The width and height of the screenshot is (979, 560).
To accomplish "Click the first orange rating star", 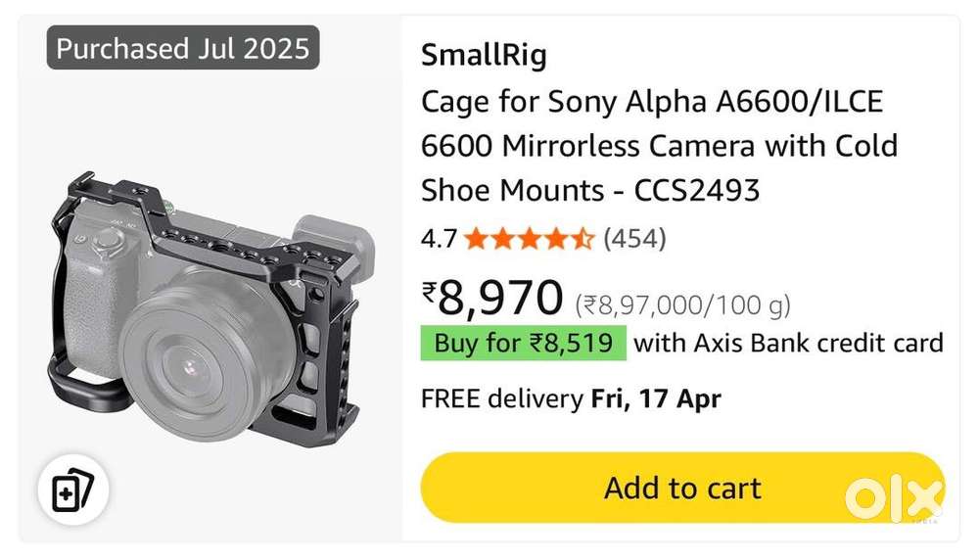I will [476, 238].
